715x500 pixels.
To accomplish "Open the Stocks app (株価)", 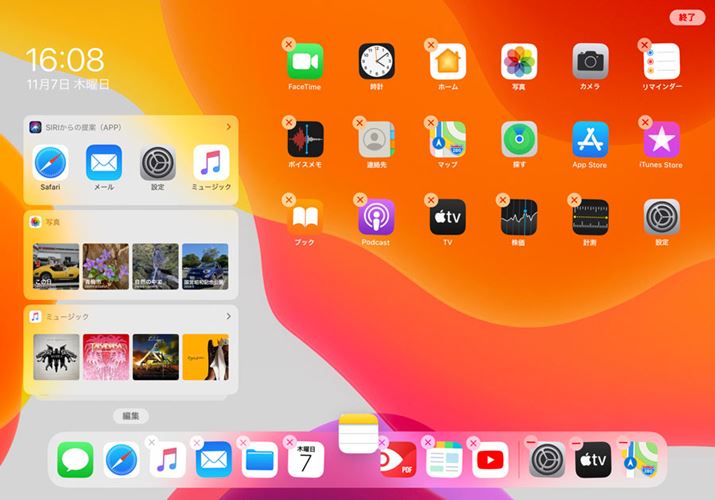I will (519, 217).
